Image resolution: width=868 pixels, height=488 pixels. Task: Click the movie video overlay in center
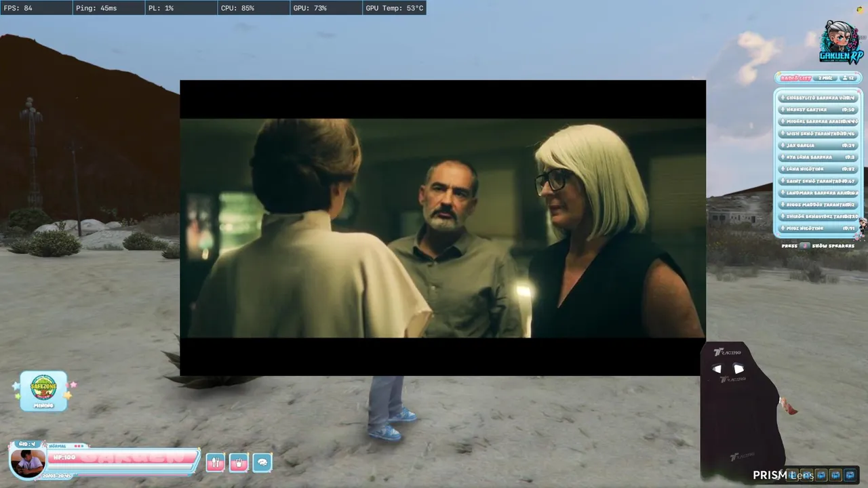pyautogui.click(x=443, y=228)
